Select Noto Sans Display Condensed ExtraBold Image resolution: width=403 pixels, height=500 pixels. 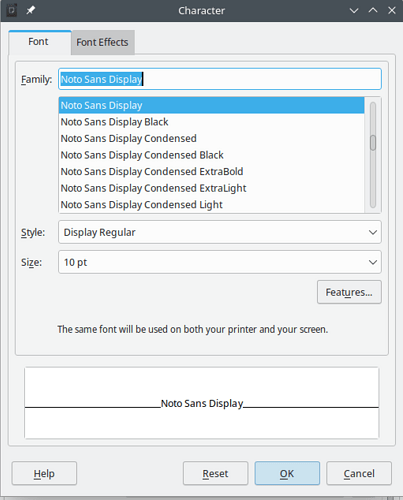click(x=212, y=172)
